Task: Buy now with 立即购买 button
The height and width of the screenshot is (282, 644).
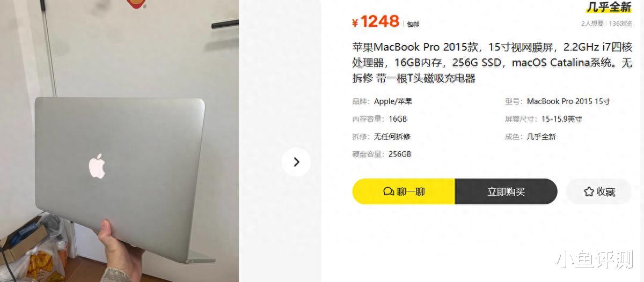Action: click(x=506, y=191)
